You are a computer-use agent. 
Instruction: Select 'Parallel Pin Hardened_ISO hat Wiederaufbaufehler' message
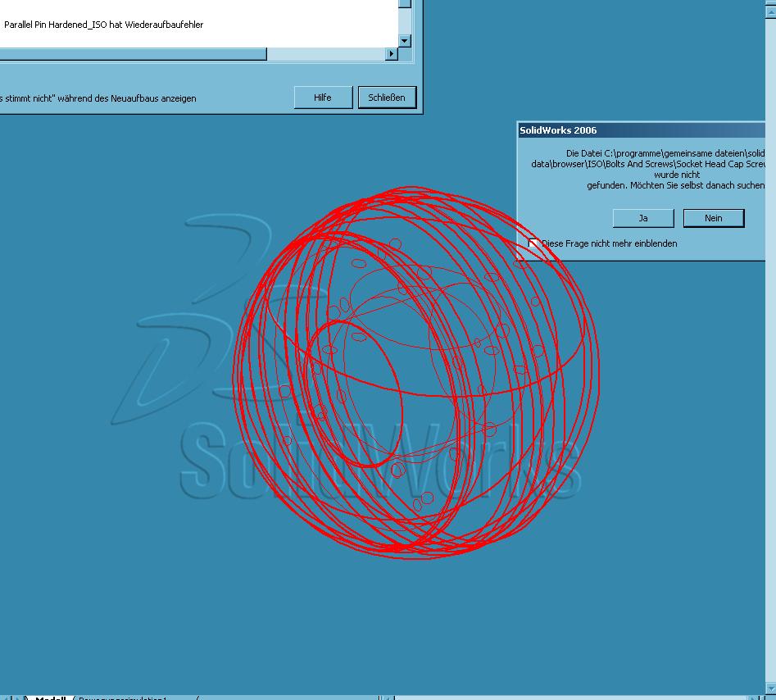pos(103,25)
